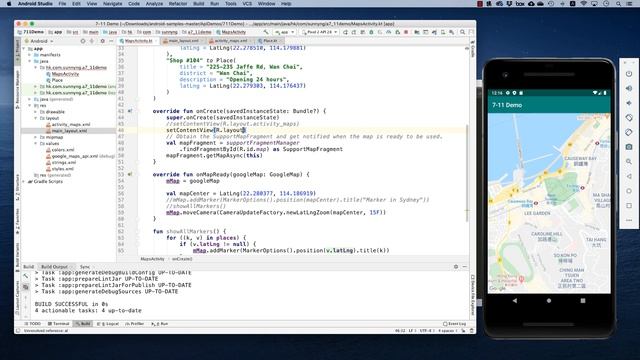The height and width of the screenshot is (360, 640).
Task: Click the emulator zoom magnifier icon
Action: click(629, 162)
